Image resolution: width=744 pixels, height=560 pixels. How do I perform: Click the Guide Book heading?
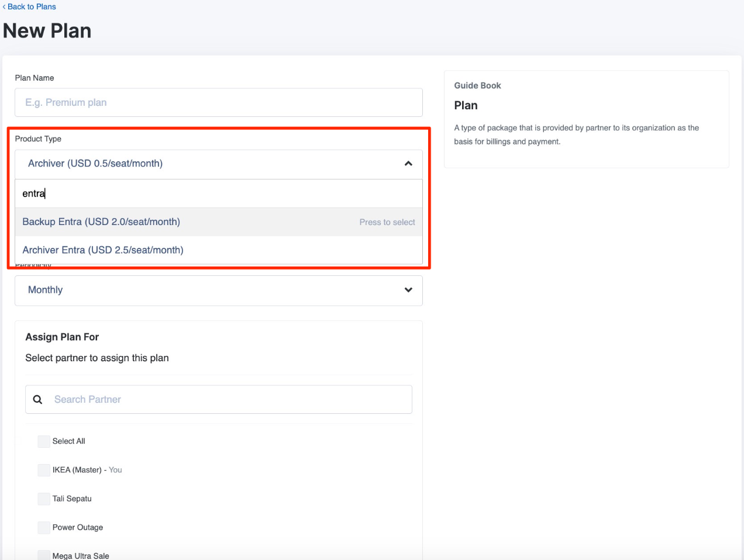477,85
